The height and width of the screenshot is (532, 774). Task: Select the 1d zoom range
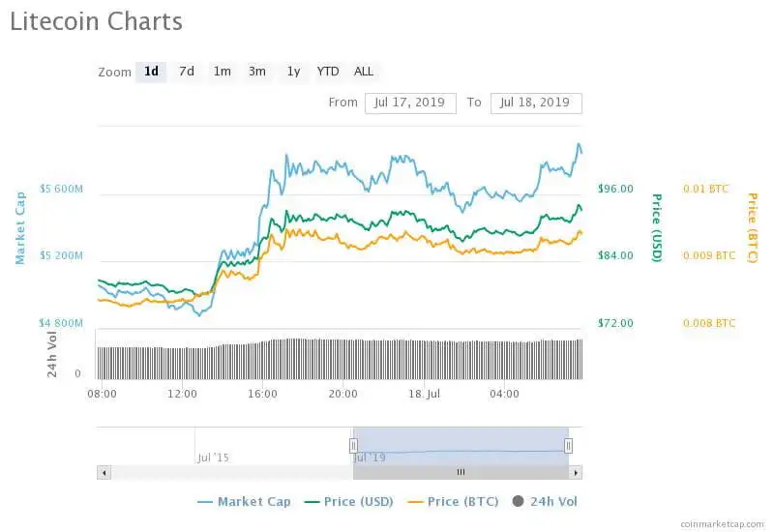tap(151, 72)
